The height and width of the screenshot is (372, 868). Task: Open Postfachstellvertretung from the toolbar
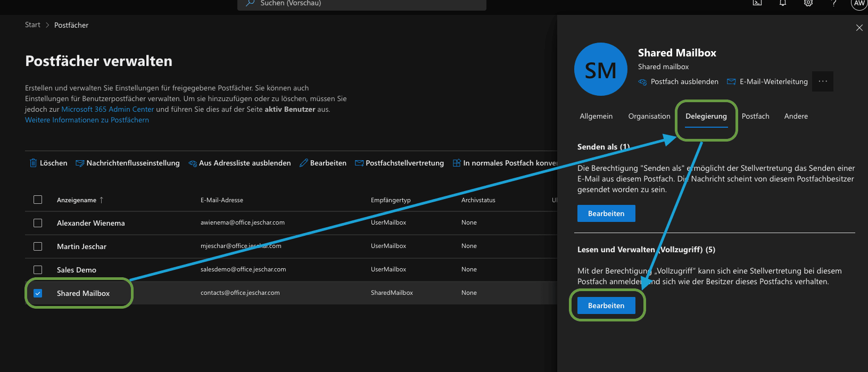399,163
